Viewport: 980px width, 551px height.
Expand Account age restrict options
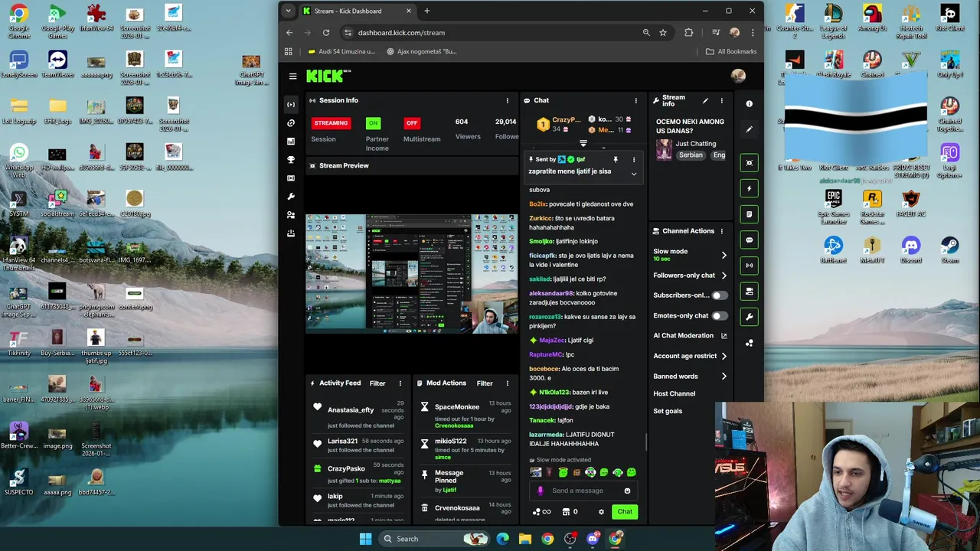pyautogui.click(x=724, y=356)
